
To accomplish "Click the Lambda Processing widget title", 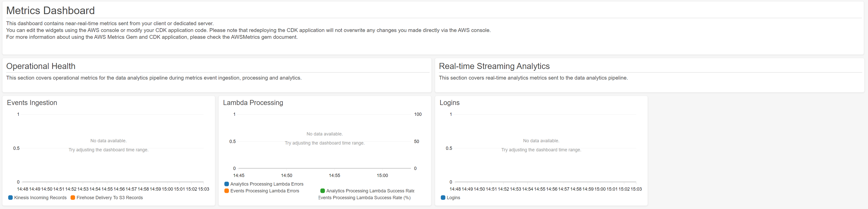I will pyautogui.click(x=253, y=103).
